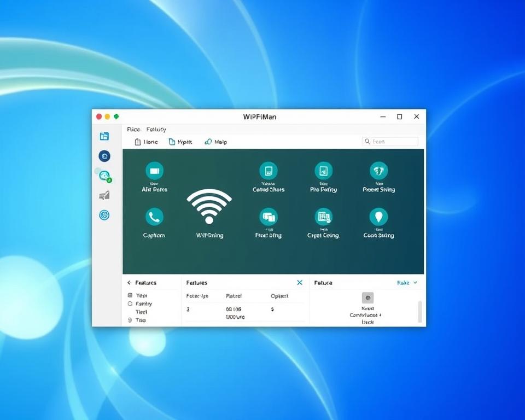Click the yellow macOS-style dot in the title bar
Viewport: 525px width, 420px height.
click(x=108, y=116)
